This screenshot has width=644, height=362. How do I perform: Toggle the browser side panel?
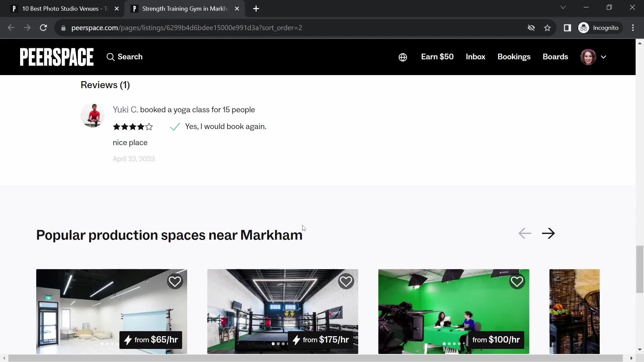(x=567, y=28)
